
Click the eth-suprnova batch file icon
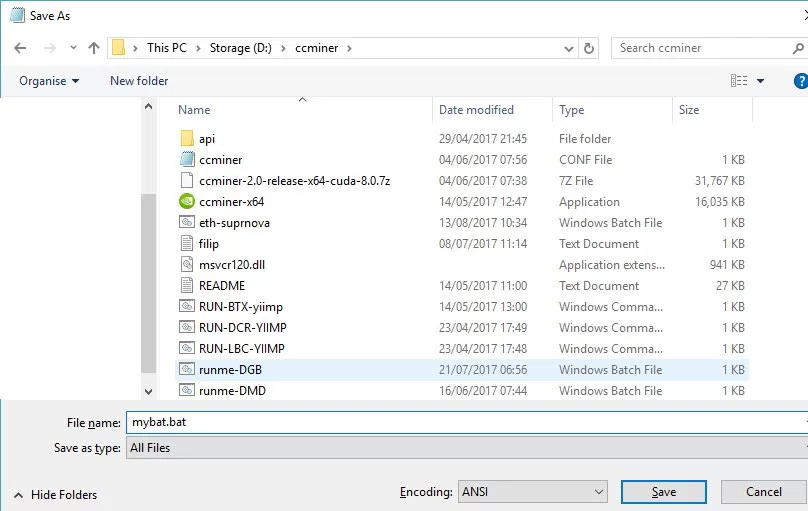click(x=187, y=222)
